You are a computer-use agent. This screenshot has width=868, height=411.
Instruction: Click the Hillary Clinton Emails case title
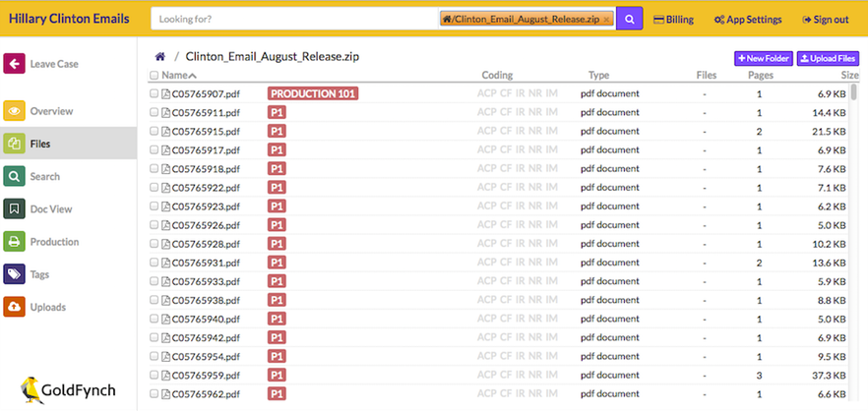click(x=69, y=19)
